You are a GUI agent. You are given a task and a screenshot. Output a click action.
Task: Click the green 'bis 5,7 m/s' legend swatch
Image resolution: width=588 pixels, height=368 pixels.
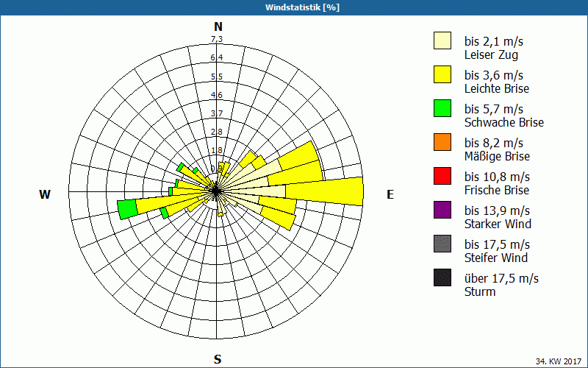click(x=442, y=108)
